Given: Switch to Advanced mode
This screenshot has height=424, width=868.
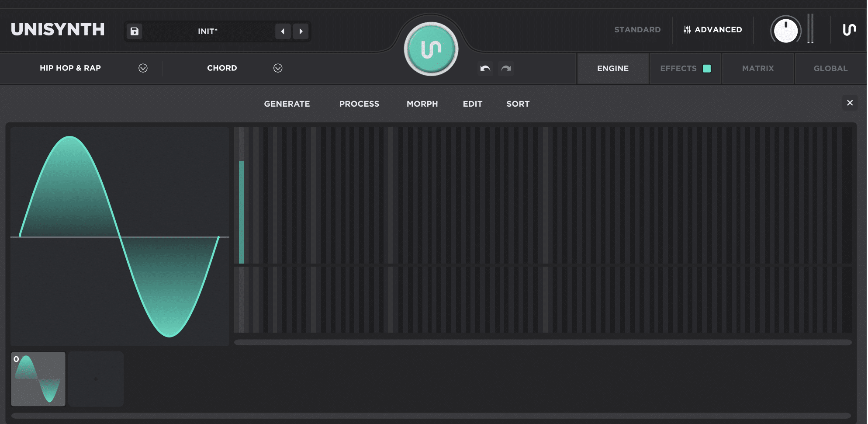Looking at the screenshot, I should pos(713,30).
